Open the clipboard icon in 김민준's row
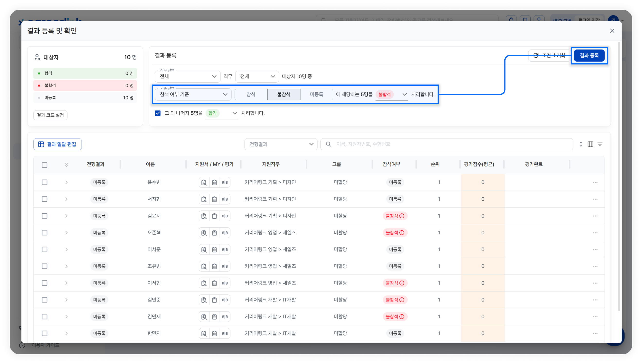Viewport: 642px width, 364px height. (214, 299)
